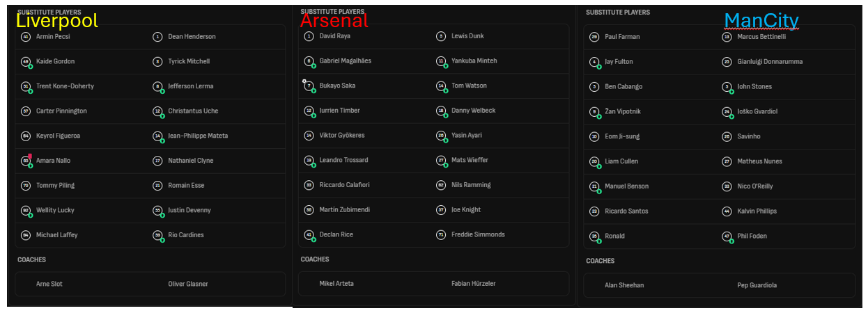Open Martin Zubimendi's player page
Image resolution: width=868 pixels, height=313 pixels.
click(x=344, y=210)
